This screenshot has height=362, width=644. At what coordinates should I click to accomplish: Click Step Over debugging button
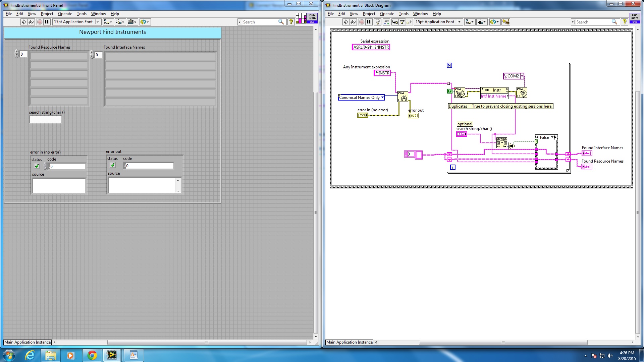tap(402, 22)
